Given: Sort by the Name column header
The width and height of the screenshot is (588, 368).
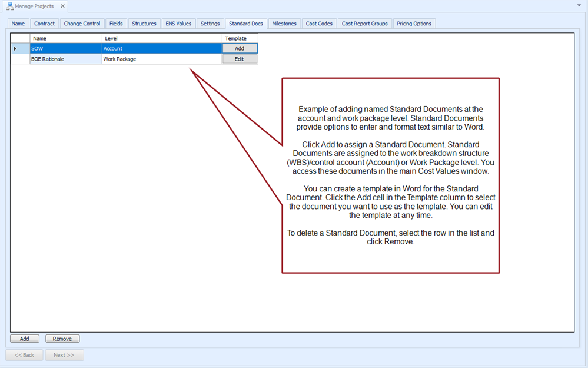Looking at the screenshot, I should [x=65, y=38].
